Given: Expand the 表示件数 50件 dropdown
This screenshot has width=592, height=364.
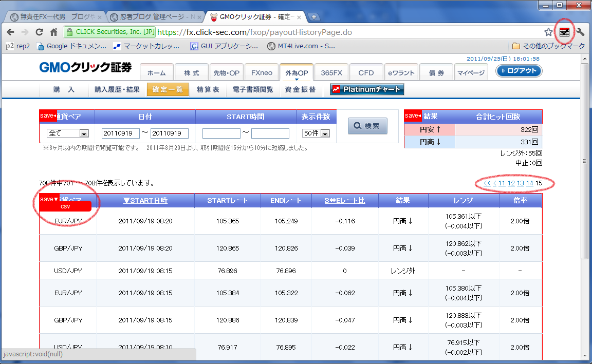Looking at the screenshot, I should [x=317, y=133].
